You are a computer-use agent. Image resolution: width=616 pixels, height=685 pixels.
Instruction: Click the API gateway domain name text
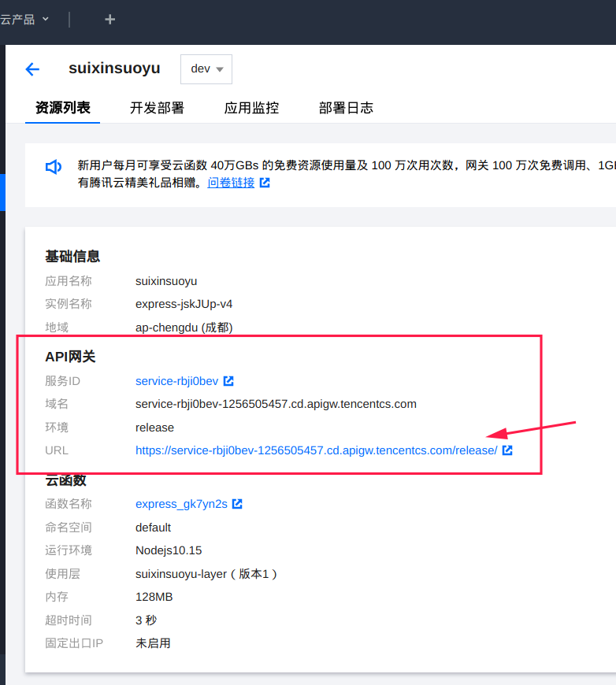click(x=276, y=404)
